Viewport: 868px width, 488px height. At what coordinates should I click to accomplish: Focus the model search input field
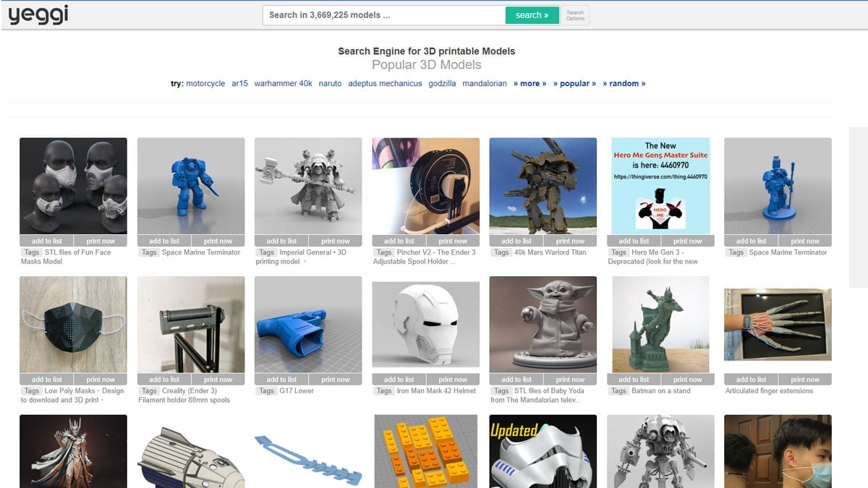(x=384, y=15)
